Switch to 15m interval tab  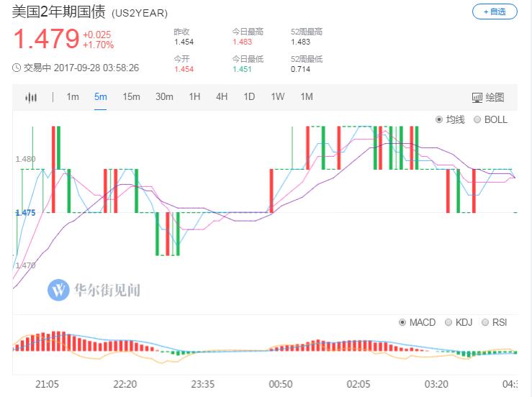pos(131,97)
